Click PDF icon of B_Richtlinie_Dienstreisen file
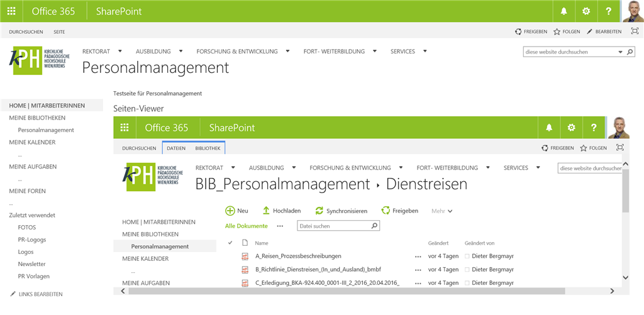Viewport: 644px width, 315px height. 245,270
